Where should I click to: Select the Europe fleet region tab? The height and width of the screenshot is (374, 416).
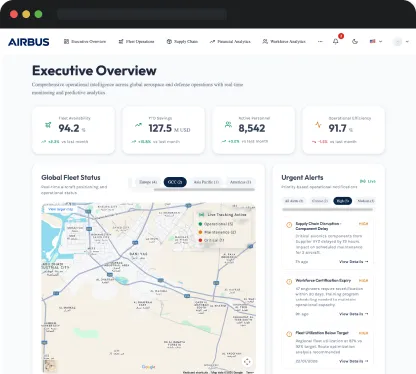pyautogui.click(x=148, y=182)
